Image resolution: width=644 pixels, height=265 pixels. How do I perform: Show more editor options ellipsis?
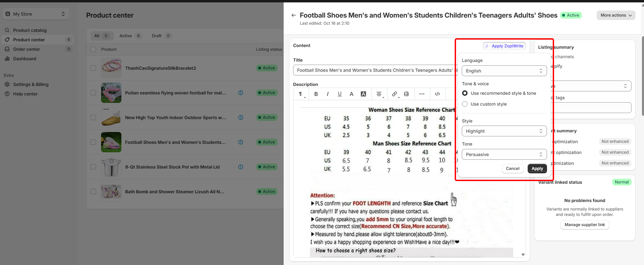422,94
